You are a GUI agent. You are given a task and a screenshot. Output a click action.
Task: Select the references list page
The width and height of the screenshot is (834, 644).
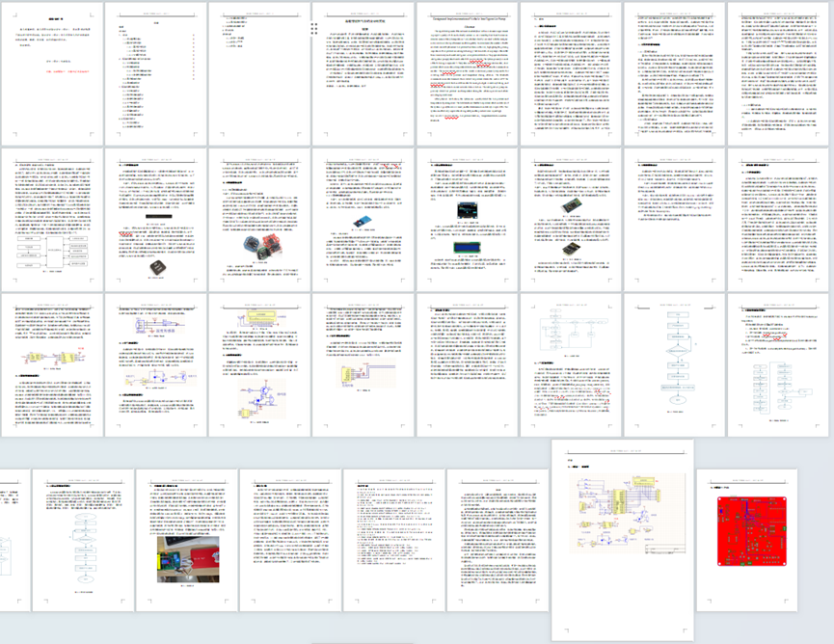click(x=394, y=540)
